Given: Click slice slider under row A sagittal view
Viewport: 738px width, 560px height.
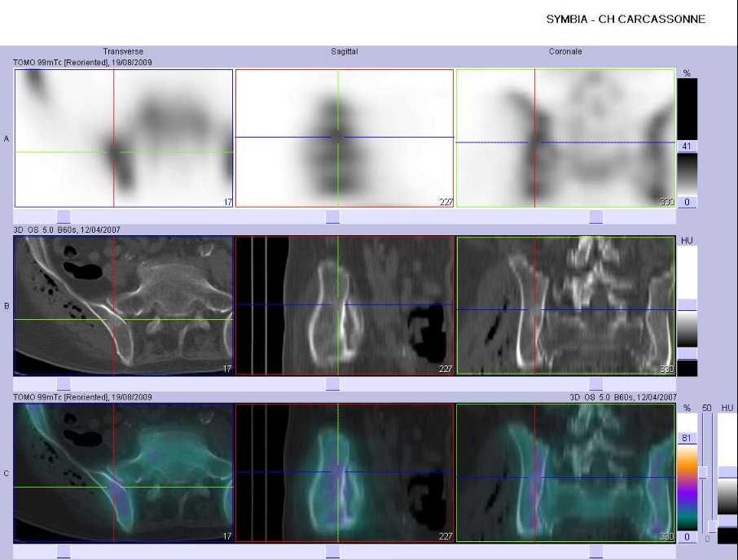Looking at the screenshot, I should tap(333, 217).
